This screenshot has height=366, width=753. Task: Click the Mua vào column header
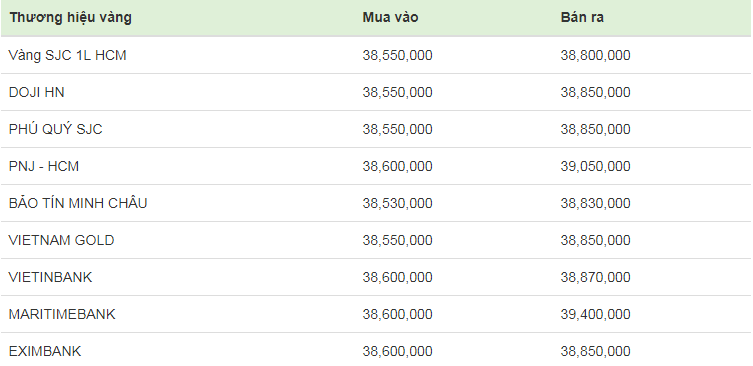(390, 18)
